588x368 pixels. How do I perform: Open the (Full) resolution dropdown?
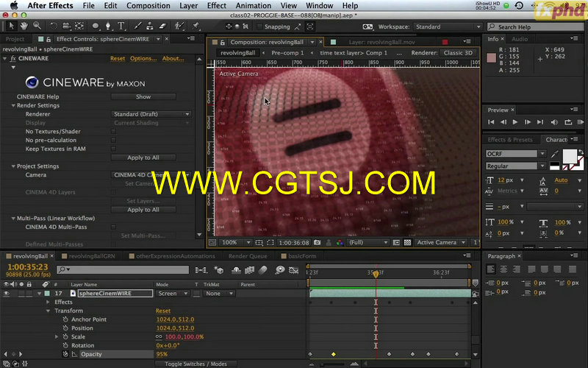pos(367,243)
